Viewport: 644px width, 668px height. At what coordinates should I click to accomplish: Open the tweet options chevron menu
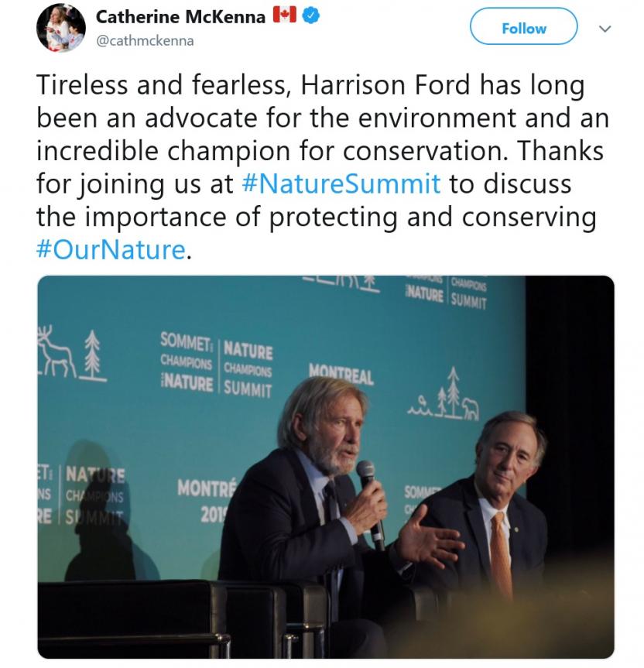tap(606, 29)
